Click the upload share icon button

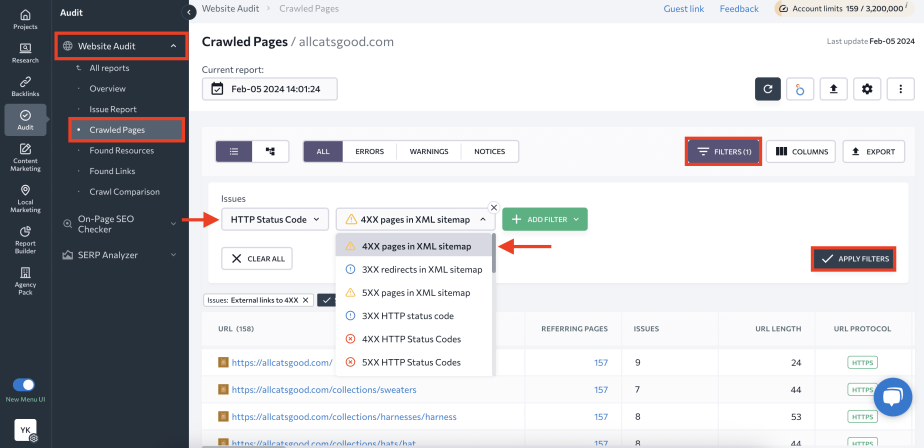[x=833, y=89]
